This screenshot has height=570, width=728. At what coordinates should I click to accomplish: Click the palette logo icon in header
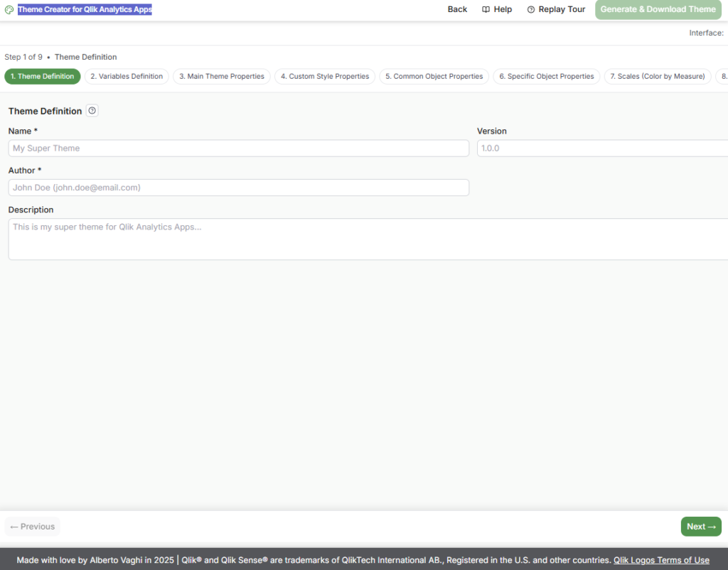[x=9, y=10]
